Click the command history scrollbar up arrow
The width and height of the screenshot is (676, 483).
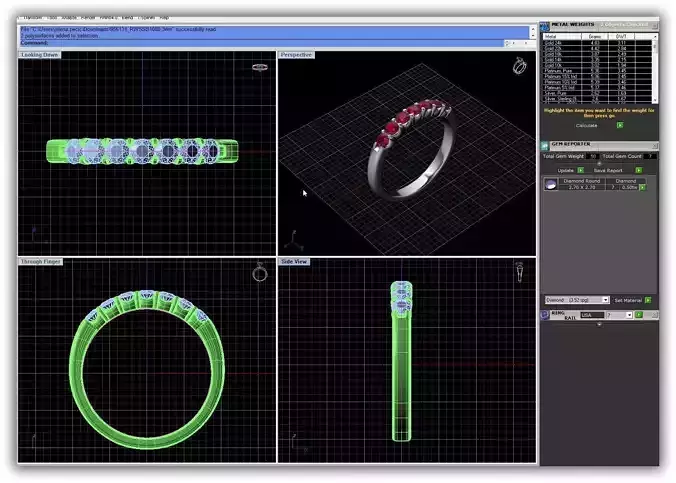click(532, 29)
